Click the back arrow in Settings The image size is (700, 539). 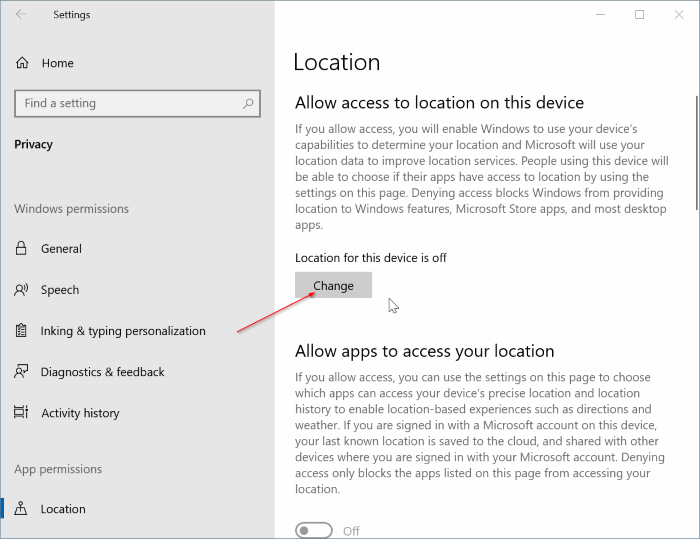(x=21, y=14)
